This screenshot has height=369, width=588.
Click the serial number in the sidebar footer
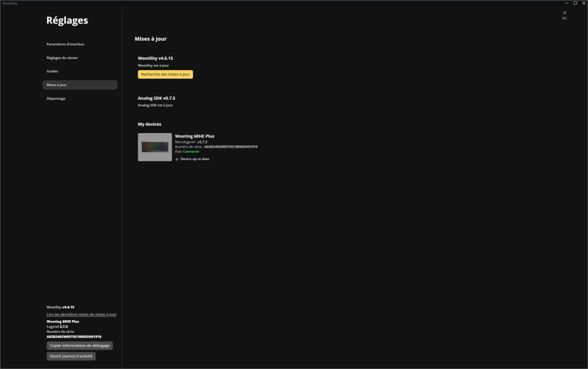coord(74,337)
